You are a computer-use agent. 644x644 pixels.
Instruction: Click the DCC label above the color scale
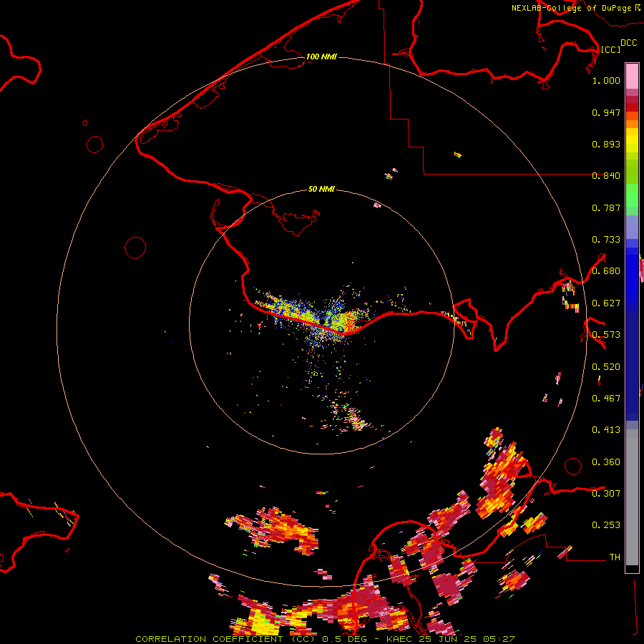pos(629,43)
